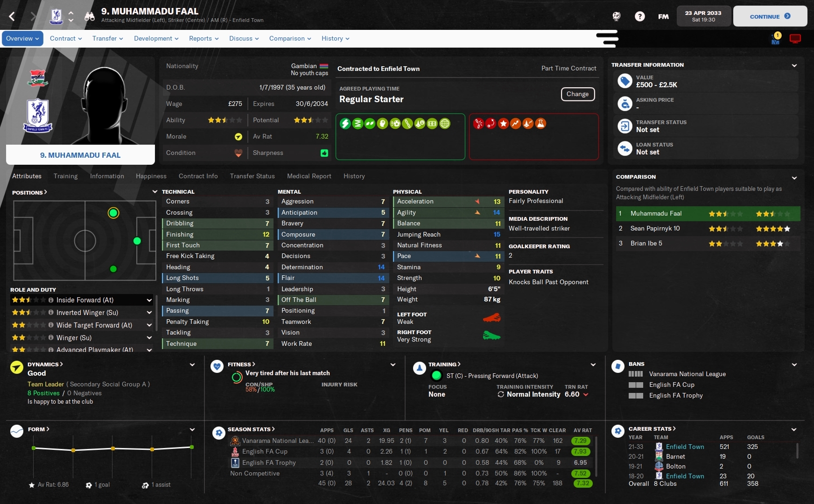Switch to the Contract Info tab
The height and width of the screenshot is (504, 814).
(x=198, y=176)
